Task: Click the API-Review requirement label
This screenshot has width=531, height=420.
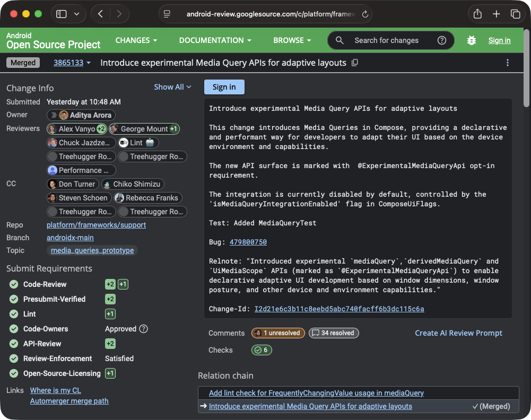Action: click(x=42, y=344)
